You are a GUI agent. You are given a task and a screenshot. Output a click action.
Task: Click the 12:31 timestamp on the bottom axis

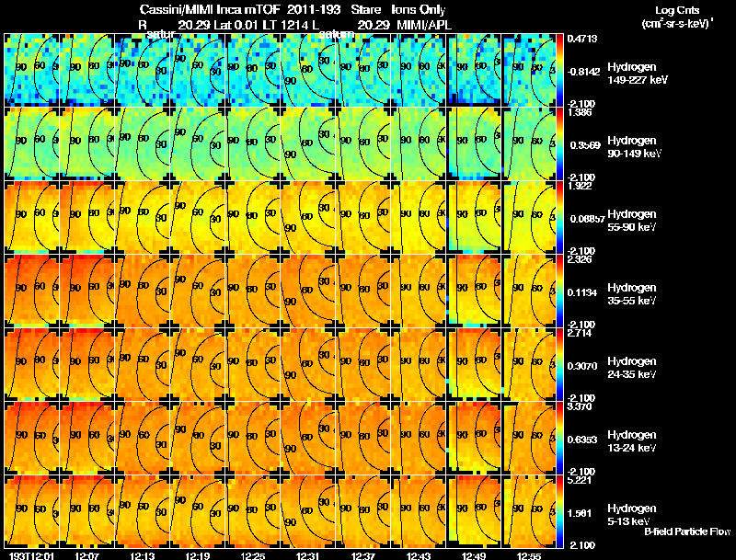pyautogui.click(x=307, y=555)
